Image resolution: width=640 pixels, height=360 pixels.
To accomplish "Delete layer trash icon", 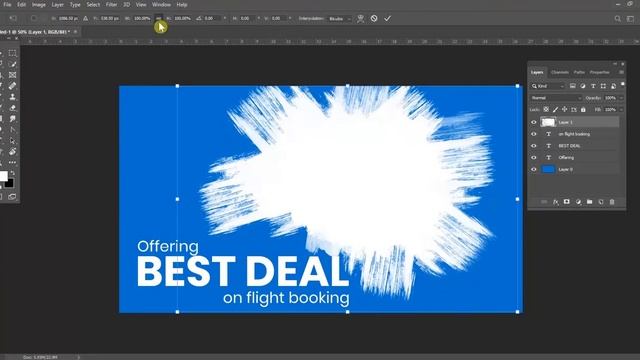I will (x=612, y=202).
